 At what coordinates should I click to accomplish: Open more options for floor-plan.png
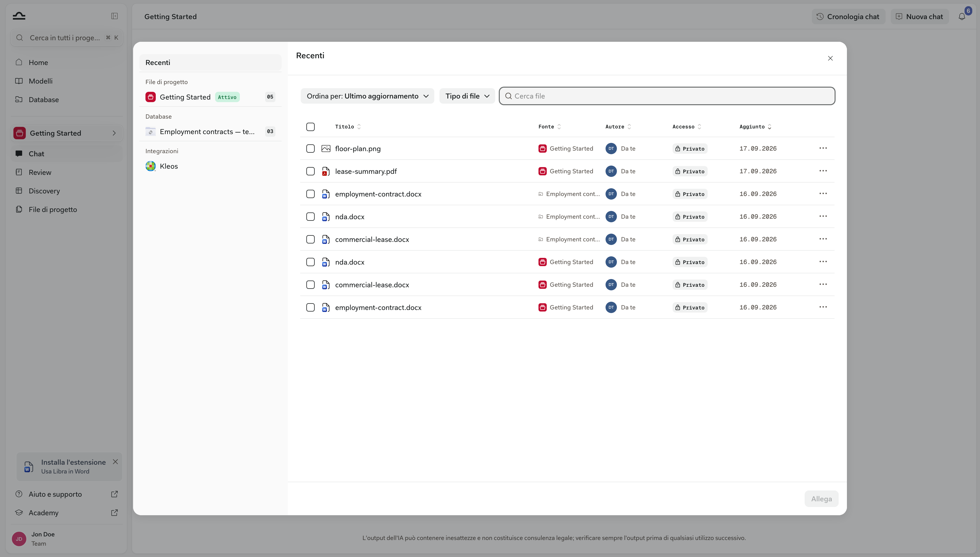823,148
